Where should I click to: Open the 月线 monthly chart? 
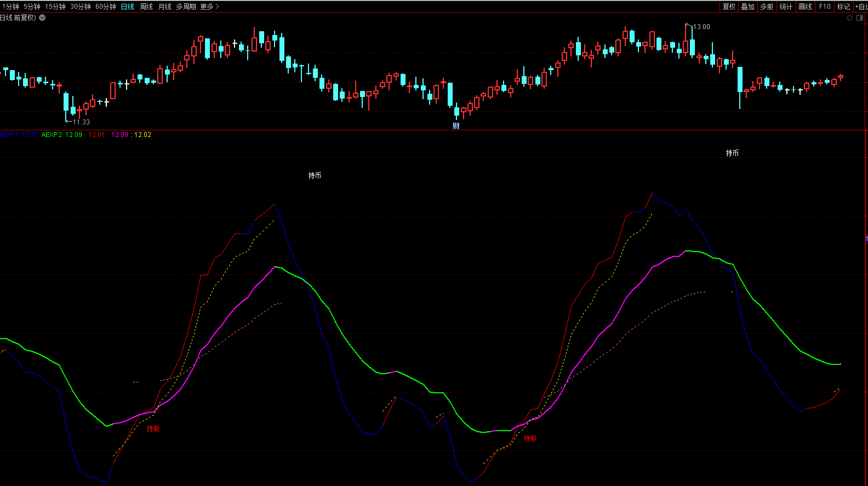coord(165,7)
